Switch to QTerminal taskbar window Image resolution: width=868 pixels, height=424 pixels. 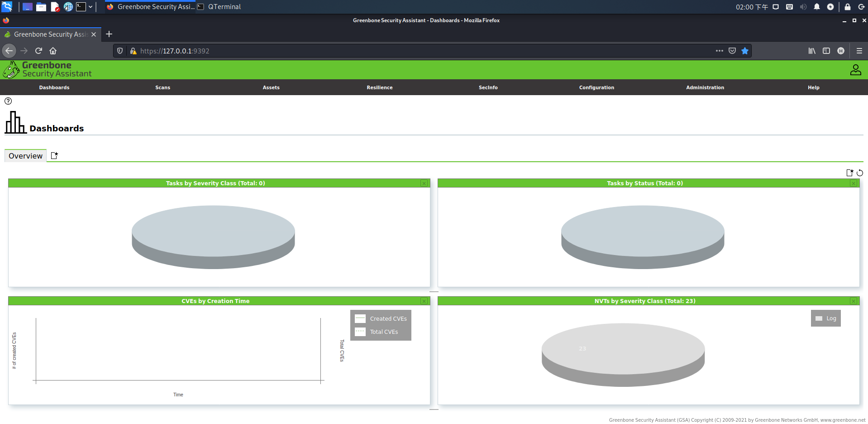(x=219, y=7)
